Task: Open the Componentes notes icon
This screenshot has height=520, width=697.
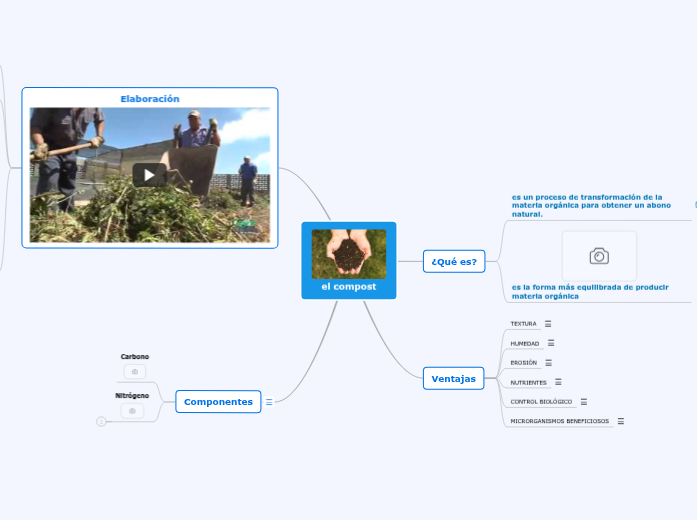Action: [269, 402]
